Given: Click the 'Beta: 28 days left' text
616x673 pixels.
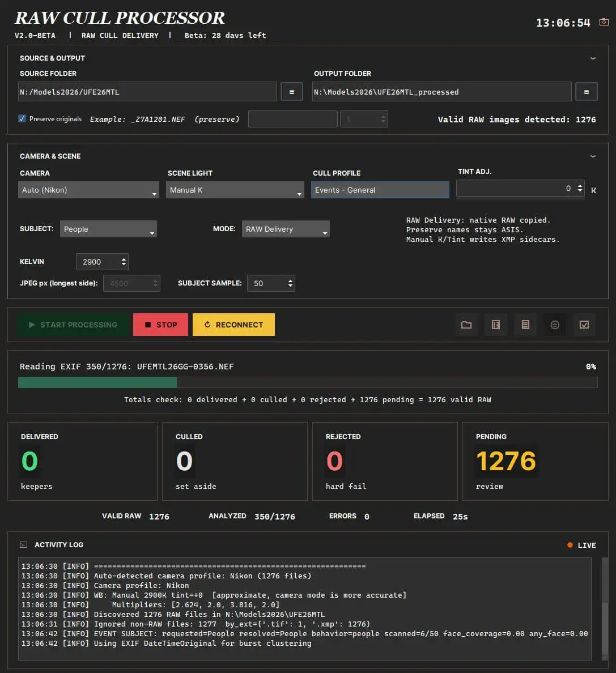Looking at the screenshot, I should tap(226, 35).
